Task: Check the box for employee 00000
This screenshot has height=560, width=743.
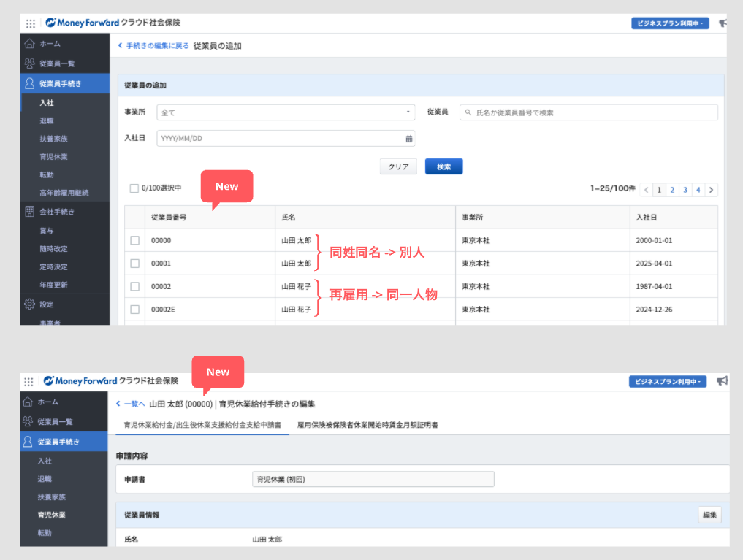Action: pos(134,240)
